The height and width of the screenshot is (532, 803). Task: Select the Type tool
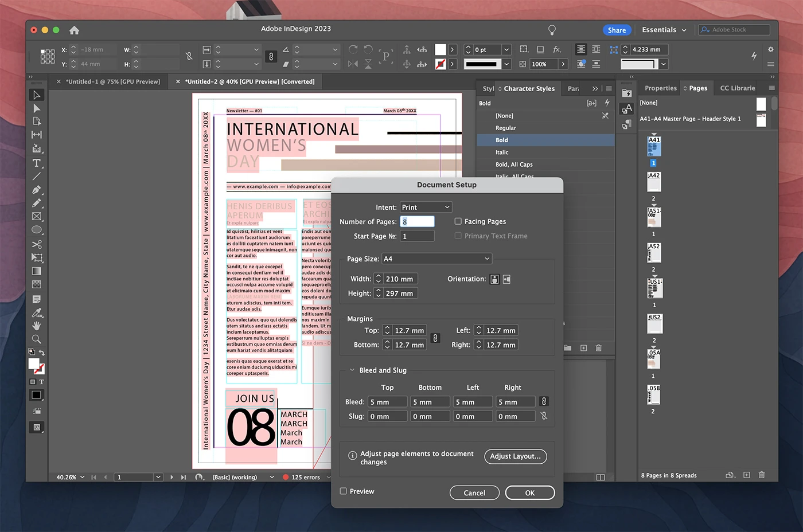37,163
